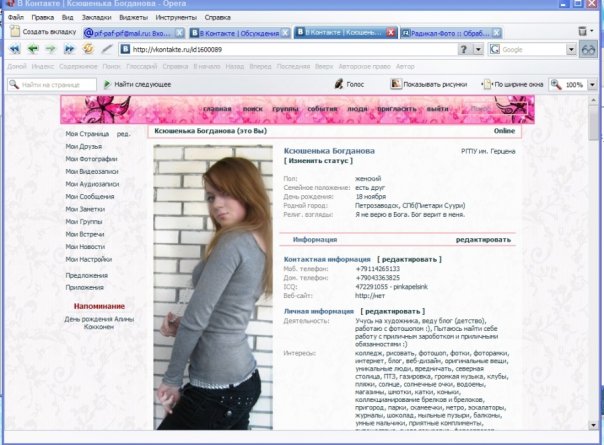Open the Вид menu
Screen dimensions: 604x445
click(67, 17)
